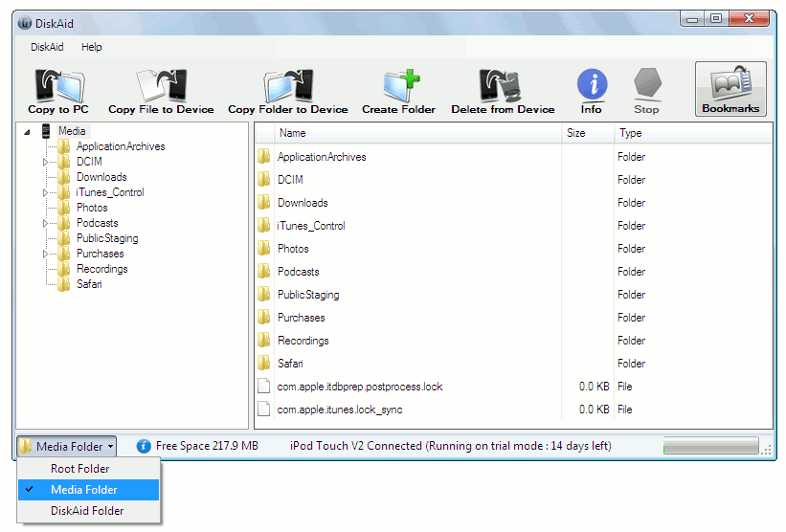Click the DCIM label in the tree
This screenshot has height=532, width=786.
coord(89,162)
